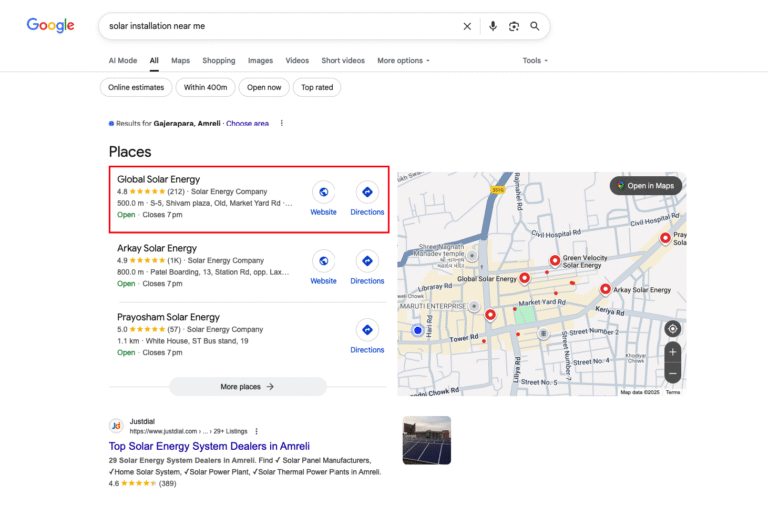Zoom in on the map

(x=672, y=352)
